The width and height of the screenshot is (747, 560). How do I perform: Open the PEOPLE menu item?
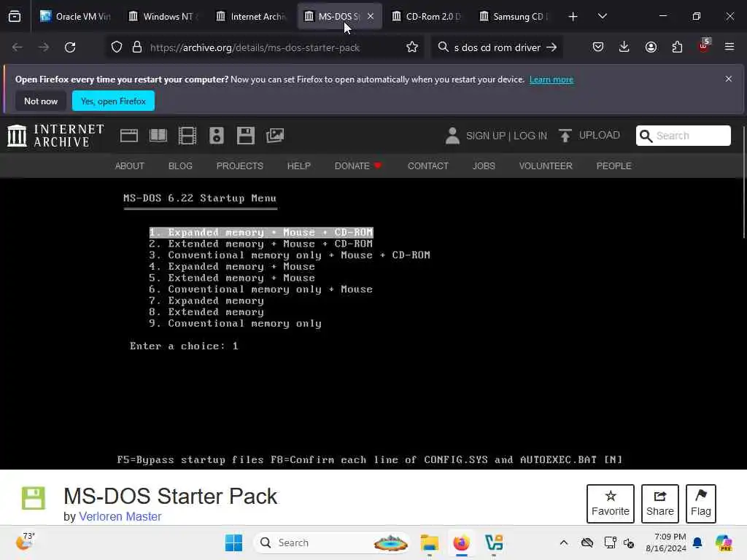pyautogui.click(x=614, y=166)
